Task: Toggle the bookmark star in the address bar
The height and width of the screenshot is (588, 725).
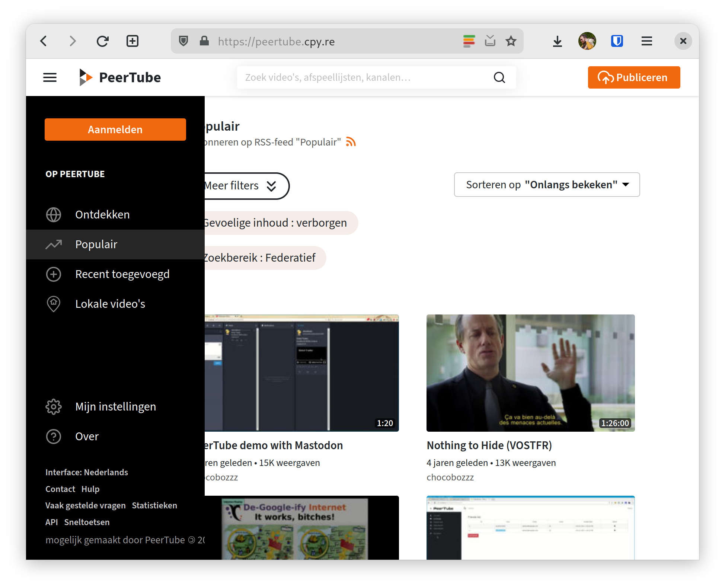Action: pos(511,41)
